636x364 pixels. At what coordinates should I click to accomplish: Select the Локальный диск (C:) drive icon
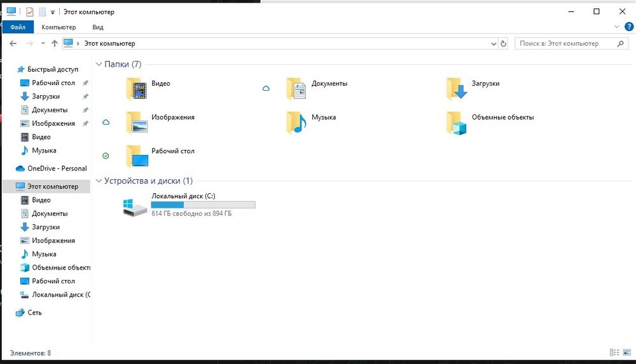135,206
